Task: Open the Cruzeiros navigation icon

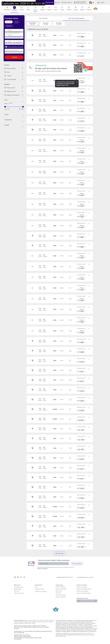Action: (75, 7)
